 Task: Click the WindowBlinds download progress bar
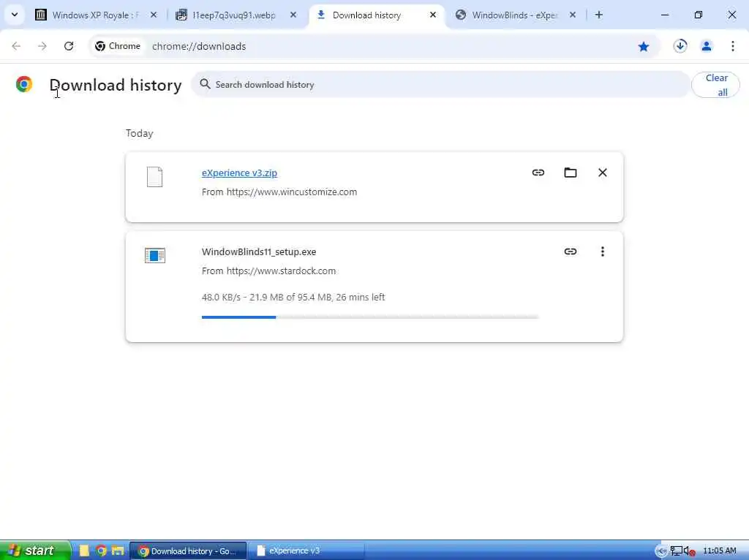tap(370, 317)
